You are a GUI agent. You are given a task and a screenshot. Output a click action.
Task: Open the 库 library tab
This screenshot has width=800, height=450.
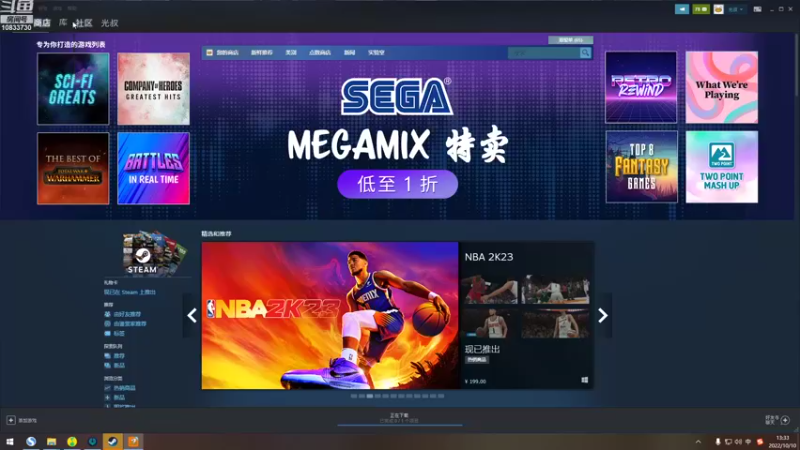click(63, 23)
